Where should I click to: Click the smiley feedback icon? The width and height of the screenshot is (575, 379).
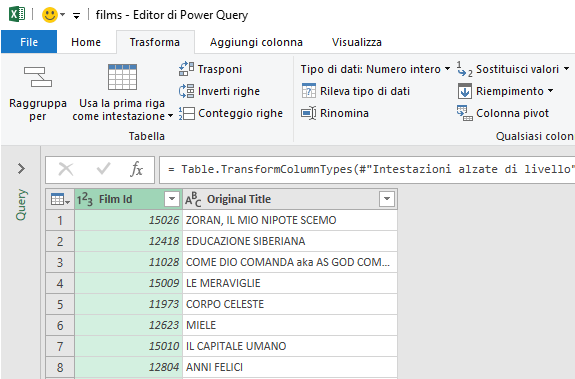[50, 15]
